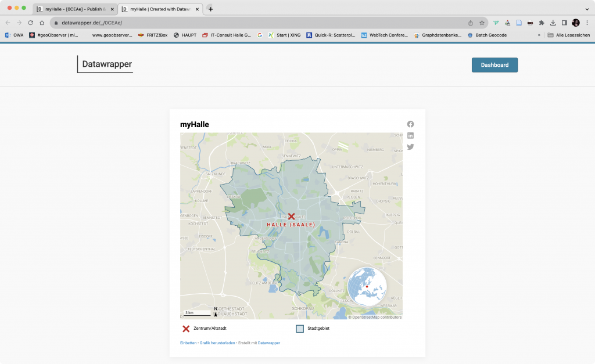Click the share icon inside the address bar
Image resolution: width=595 pixels, height=364 pixels.
(471, 23)
